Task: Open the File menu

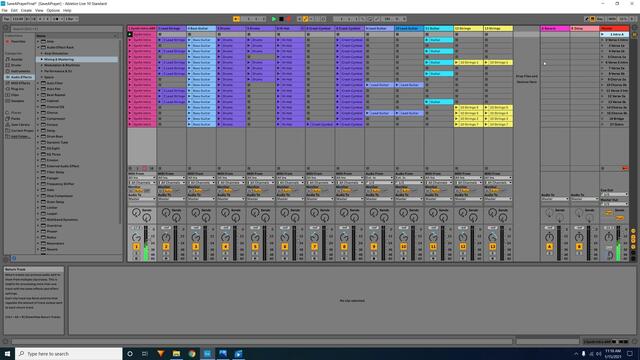Action: (x=4, y=10)
